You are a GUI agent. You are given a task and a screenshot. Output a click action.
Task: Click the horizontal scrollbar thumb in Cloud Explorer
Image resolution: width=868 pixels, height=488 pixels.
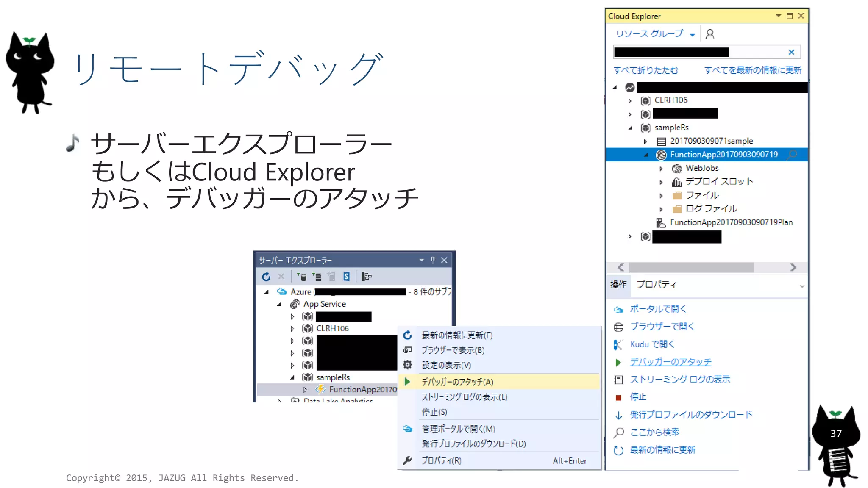pos(692,267)
